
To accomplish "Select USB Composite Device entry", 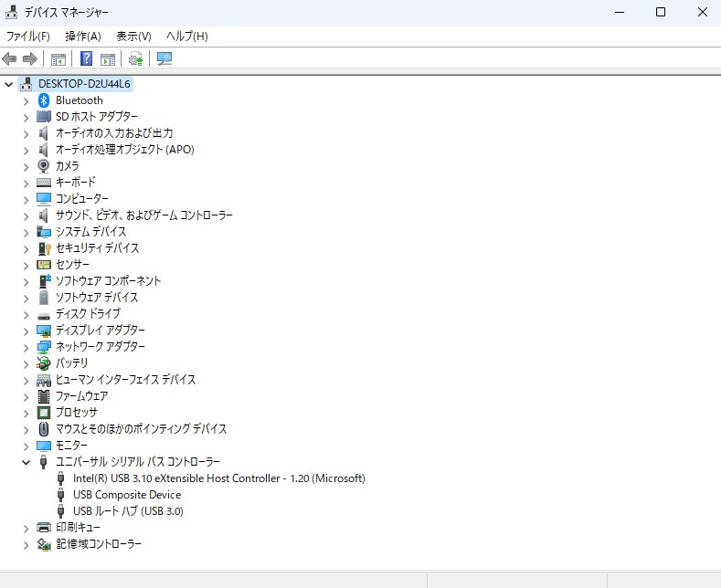I will 127,495.
